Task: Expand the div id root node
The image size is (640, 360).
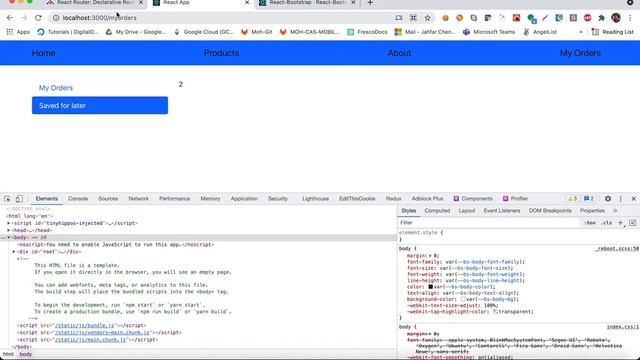Action: pyautogui.click(x=14, y=252)
